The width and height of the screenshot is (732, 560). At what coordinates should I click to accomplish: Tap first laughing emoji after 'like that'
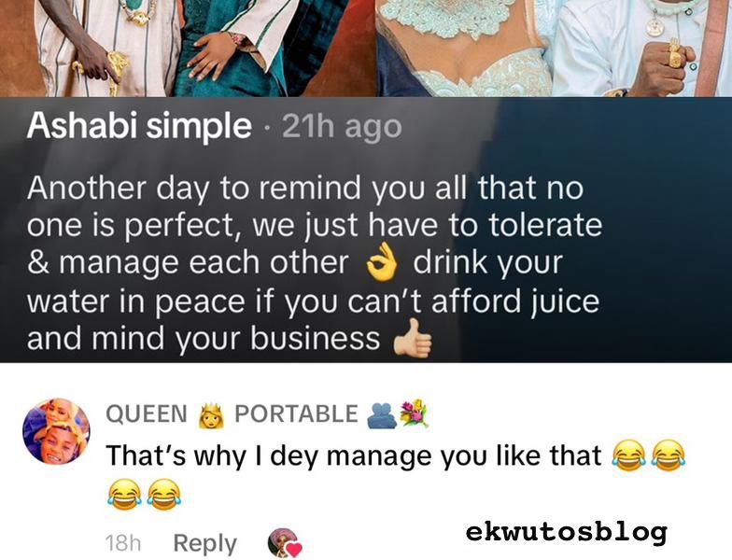pos(627,455)
